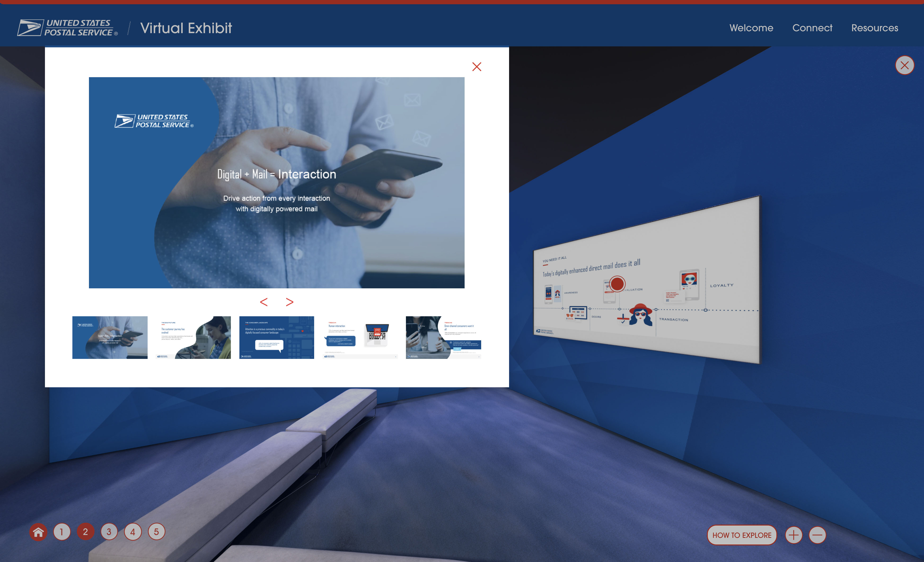Close the slideshow popup with the red X
Screen dimensions: 924x562
coord(477,67)
